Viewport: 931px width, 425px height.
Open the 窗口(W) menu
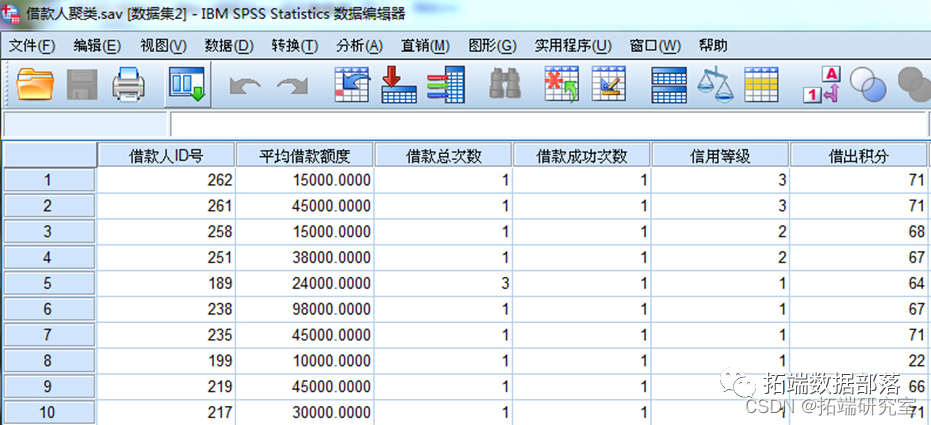click(x=655, y=46)
